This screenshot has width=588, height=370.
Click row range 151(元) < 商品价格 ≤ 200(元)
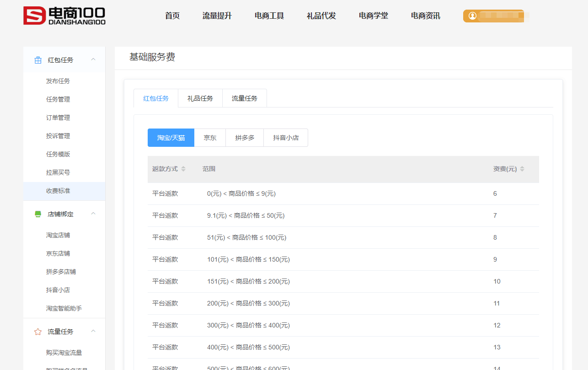click(249, 281)
